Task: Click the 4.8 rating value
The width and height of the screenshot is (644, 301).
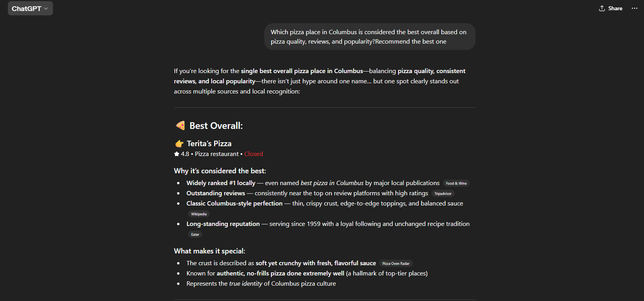Action: [185, 154]
